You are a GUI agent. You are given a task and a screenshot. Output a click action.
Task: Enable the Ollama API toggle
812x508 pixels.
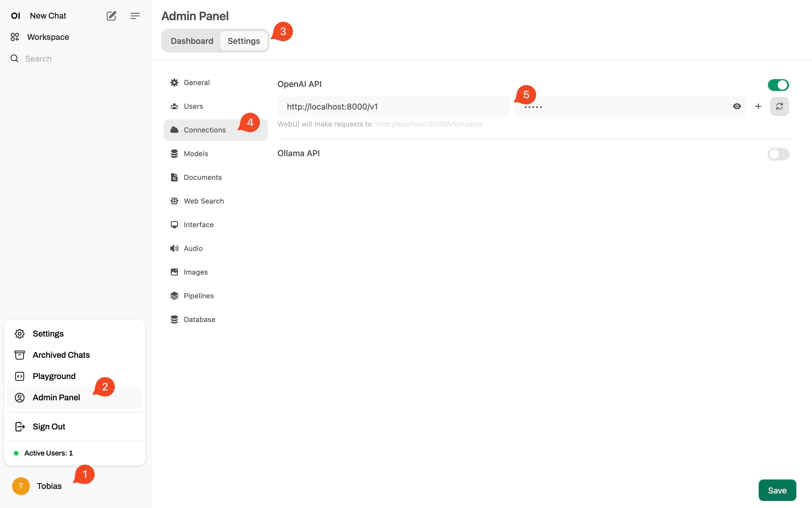[778, 154]
